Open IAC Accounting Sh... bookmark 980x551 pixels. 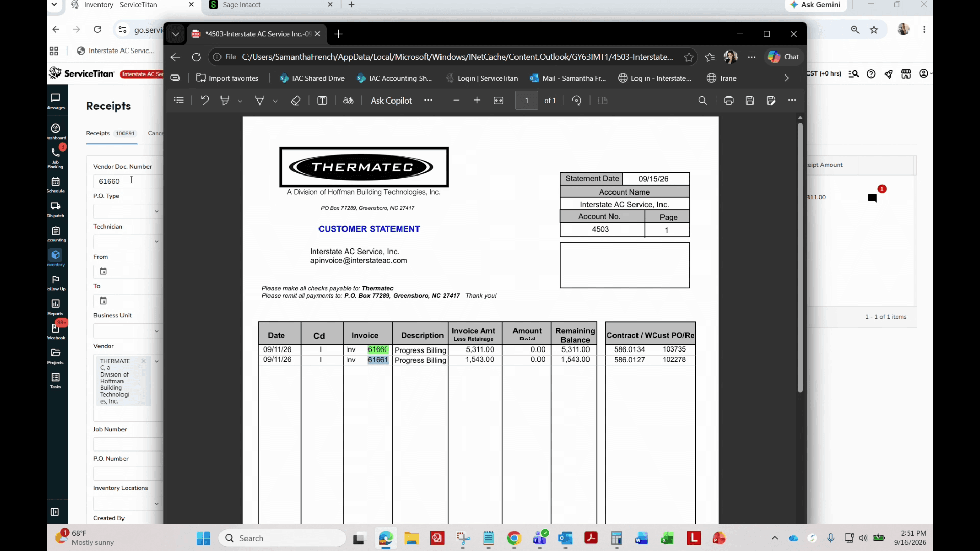(394, 78)
